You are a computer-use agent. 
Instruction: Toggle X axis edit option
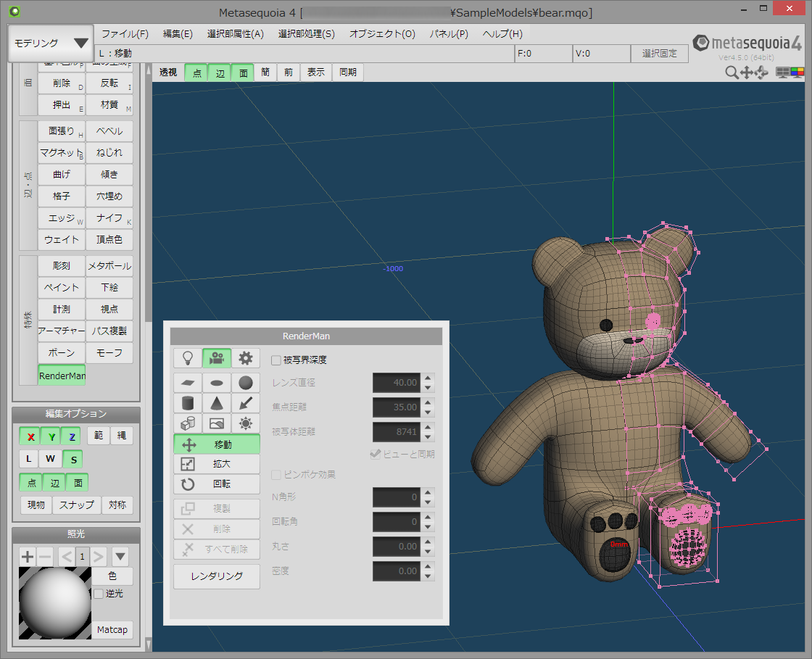(x=30, y=437)
